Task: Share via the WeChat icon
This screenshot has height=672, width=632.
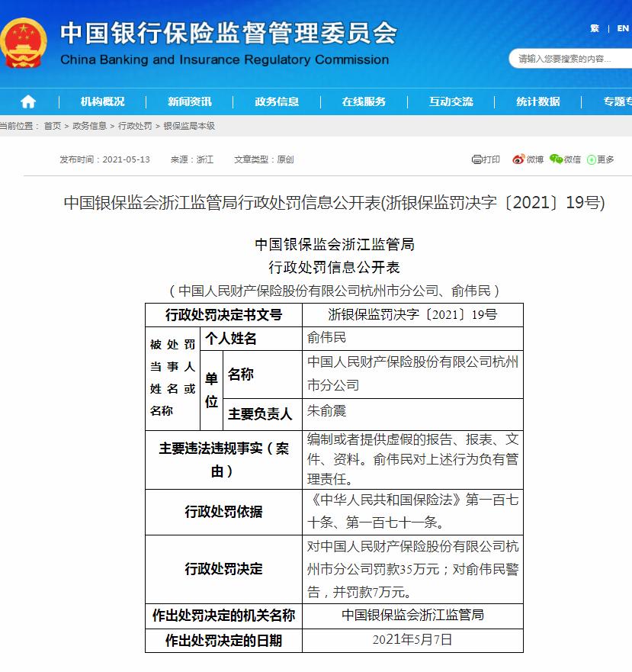Action: pos(557,159)
